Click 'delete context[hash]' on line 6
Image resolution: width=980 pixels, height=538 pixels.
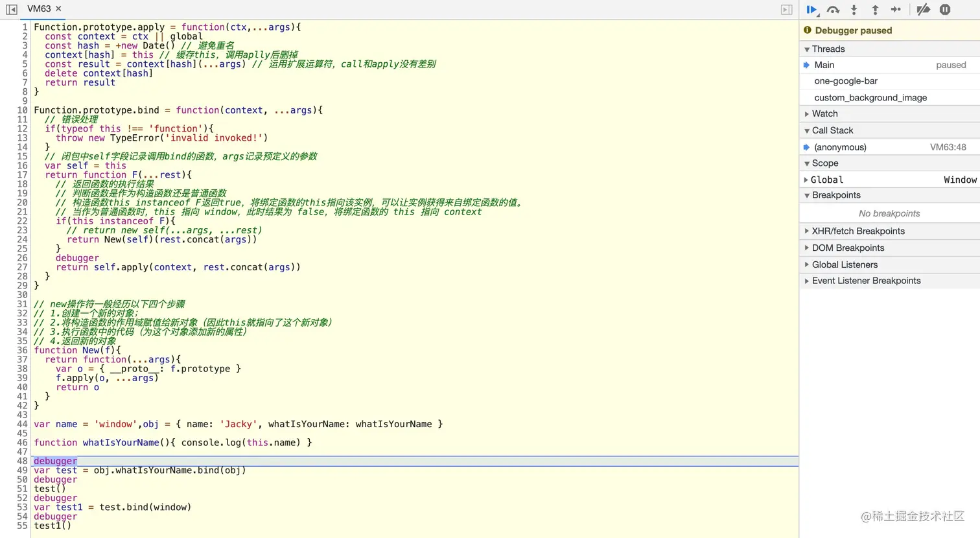coord(99,73)
